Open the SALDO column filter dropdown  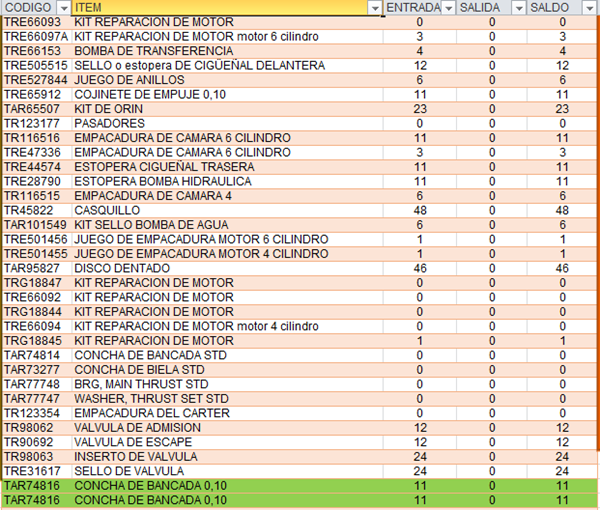(x=589, y=8)
